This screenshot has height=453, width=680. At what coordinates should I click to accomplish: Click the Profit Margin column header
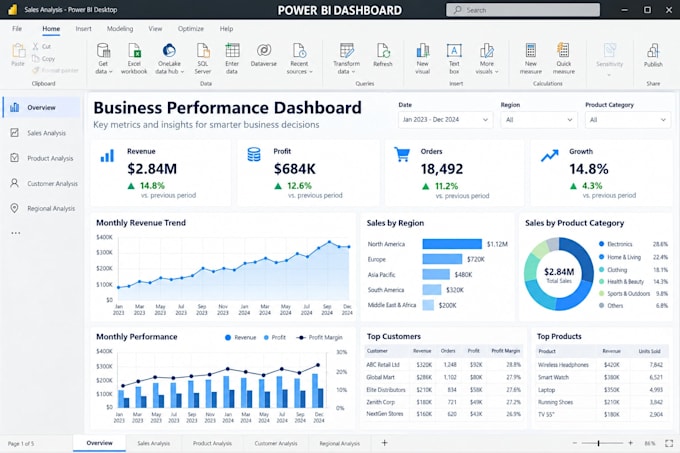coord(506,351)
